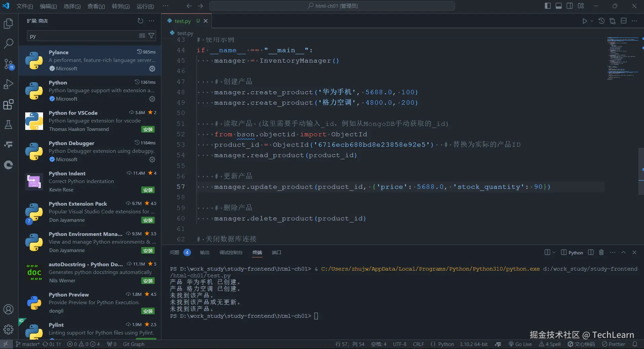Click the editor's vertical scrollbar
Screen dimensions: 644x349
[x=641, y=171]
